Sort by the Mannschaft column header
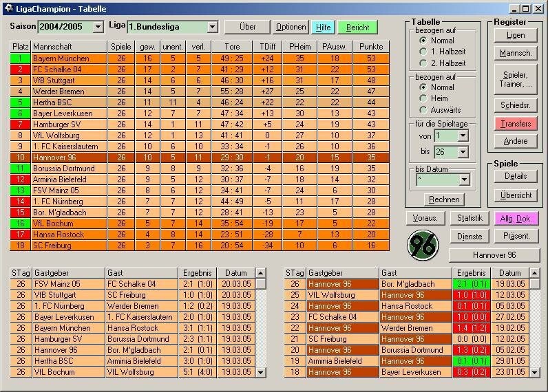Image resolution: width=548 pixels, height=392 pixels. 69,47
